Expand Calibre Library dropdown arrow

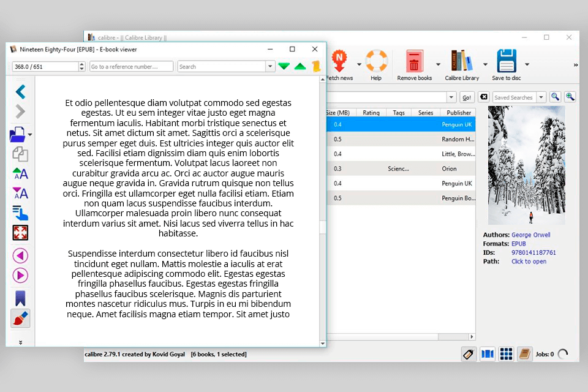point(485,64)
